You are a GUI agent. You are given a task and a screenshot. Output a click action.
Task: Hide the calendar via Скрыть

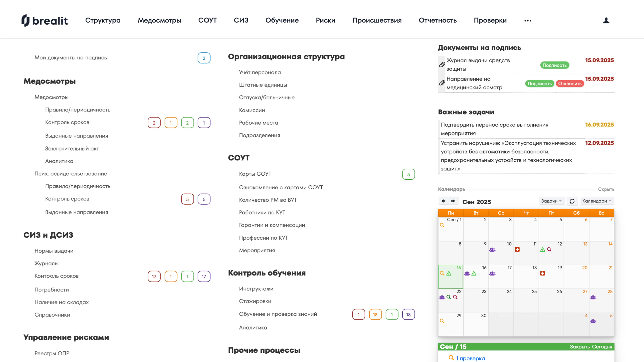pyautogui.click(x=606, y=189)
